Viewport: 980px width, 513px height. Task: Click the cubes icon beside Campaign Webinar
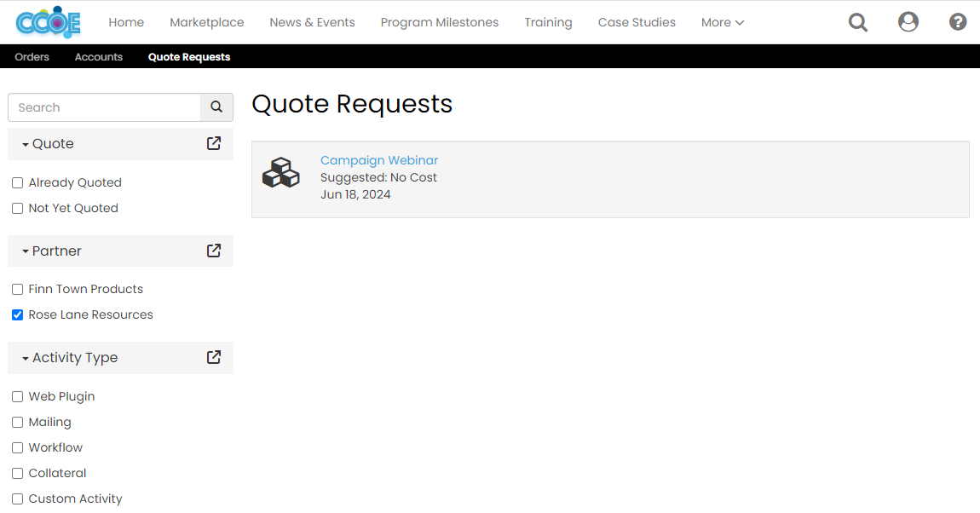281,173
